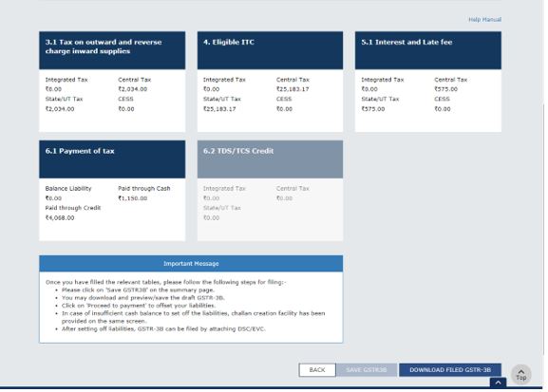
Task: Select Central Tax amount in Eligible ITC
Action: (293, 89)
